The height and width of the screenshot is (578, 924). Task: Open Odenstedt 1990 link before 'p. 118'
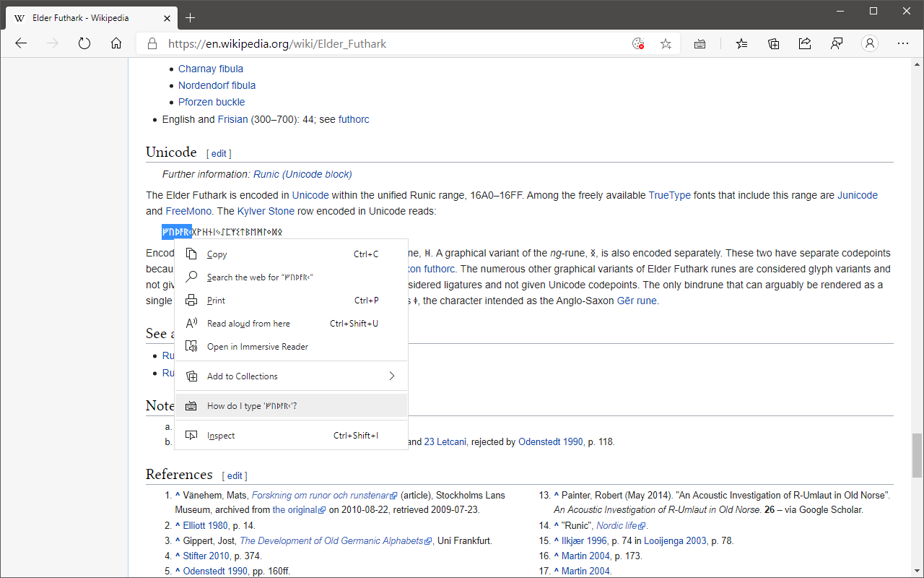point(551,441)
